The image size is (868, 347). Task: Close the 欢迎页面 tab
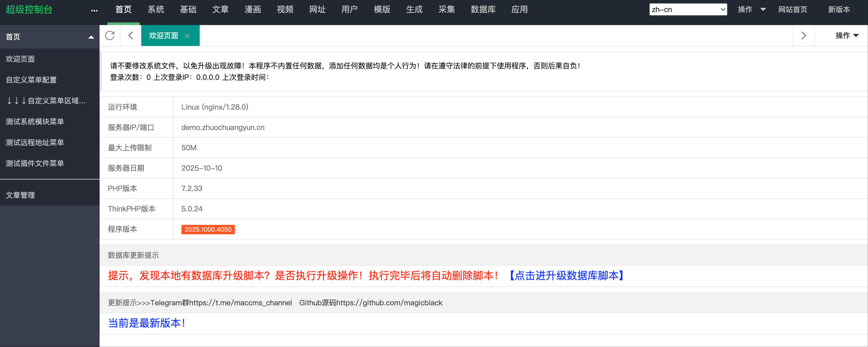[x=187, y=36]
